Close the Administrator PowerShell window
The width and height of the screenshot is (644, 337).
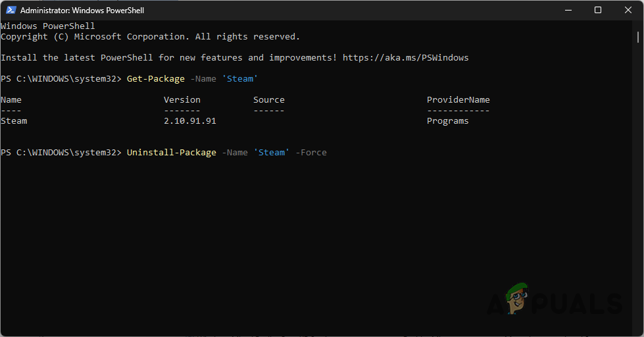click(x=628, y=11)
